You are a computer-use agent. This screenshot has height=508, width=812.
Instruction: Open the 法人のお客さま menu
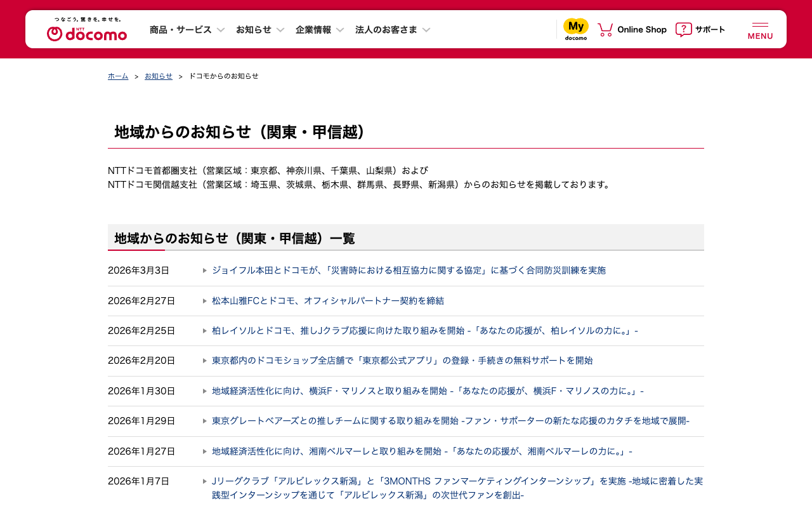pos(386,30)
